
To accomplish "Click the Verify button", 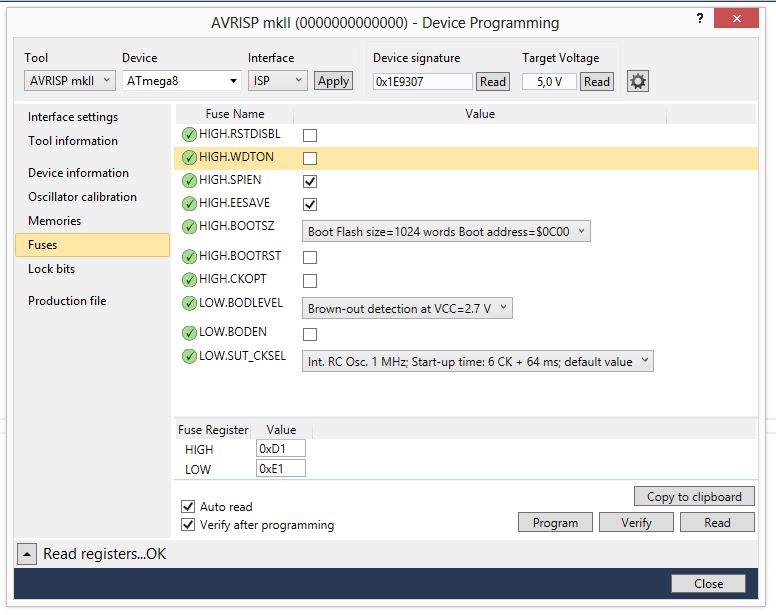I will pos(636,522).
